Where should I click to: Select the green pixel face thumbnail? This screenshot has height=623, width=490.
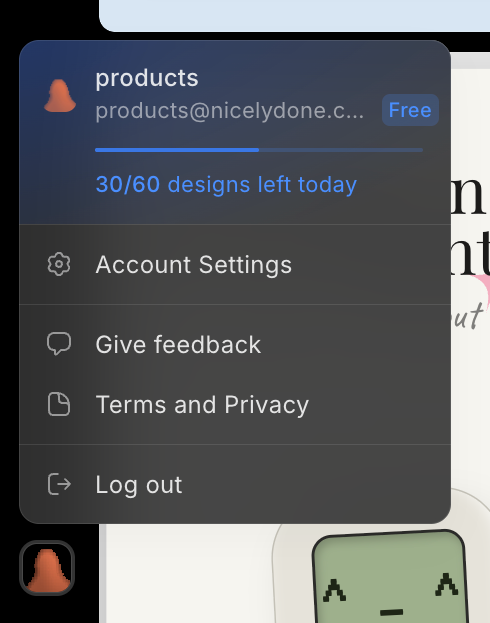(x=390, y=576)
